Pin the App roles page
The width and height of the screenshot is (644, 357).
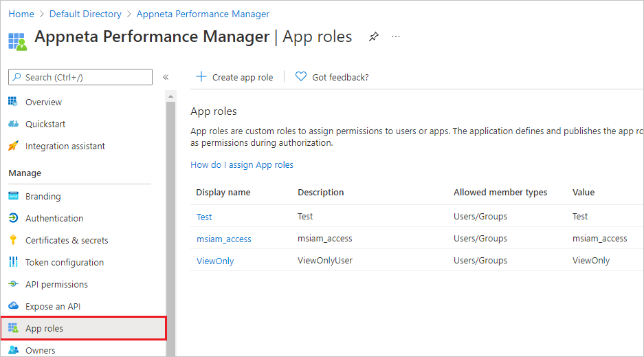pyautogui.click(x=373, y=37)
